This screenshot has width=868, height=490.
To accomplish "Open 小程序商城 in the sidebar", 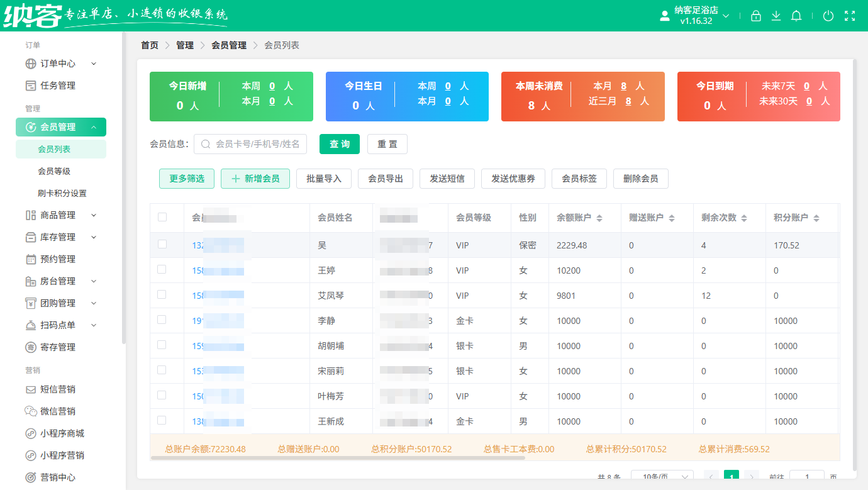I will click(x=60, y=433).
